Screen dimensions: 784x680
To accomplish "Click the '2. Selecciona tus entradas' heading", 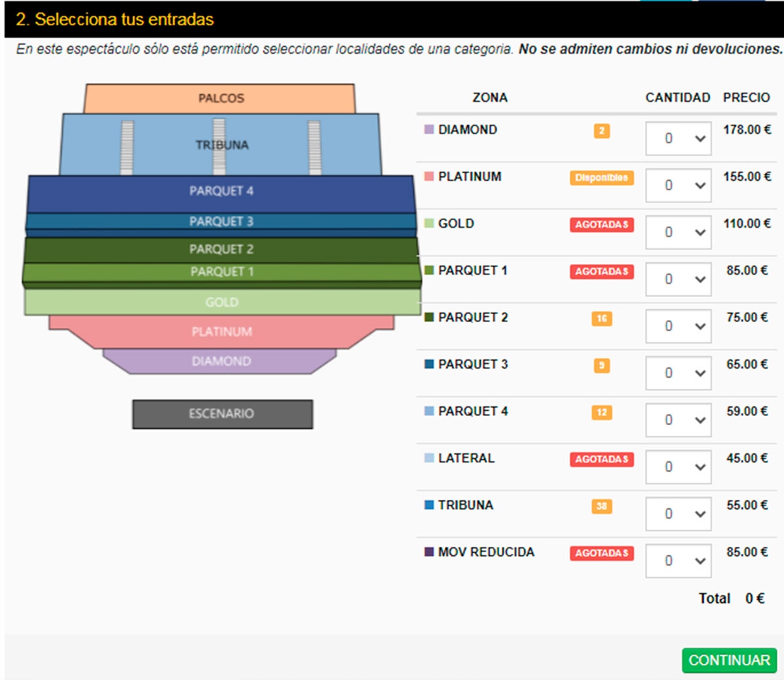I will click(115, 20).
